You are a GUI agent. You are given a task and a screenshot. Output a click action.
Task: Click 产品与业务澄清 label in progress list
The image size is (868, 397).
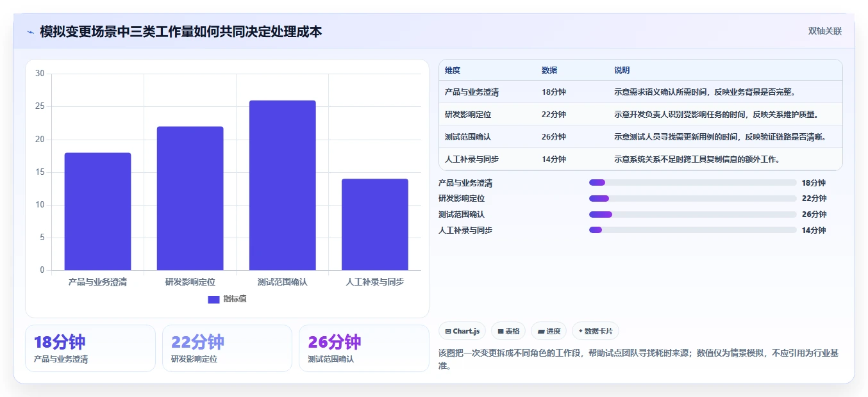[465, 182]
